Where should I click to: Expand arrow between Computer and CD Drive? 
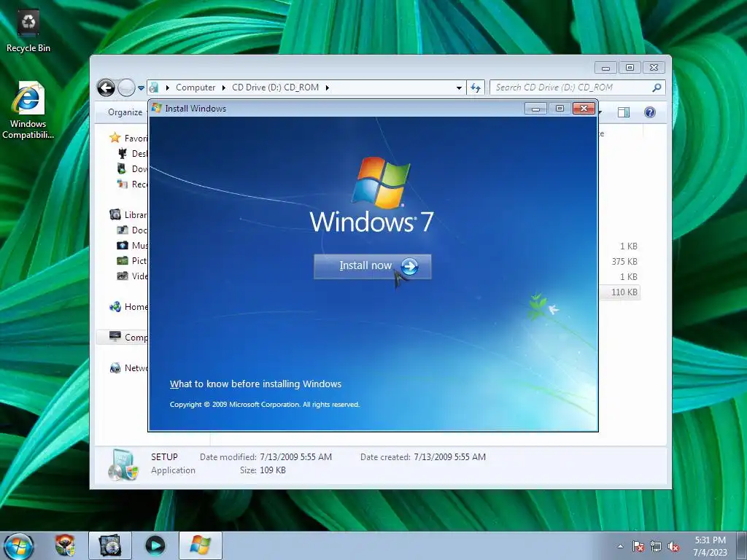pos(223,87)
